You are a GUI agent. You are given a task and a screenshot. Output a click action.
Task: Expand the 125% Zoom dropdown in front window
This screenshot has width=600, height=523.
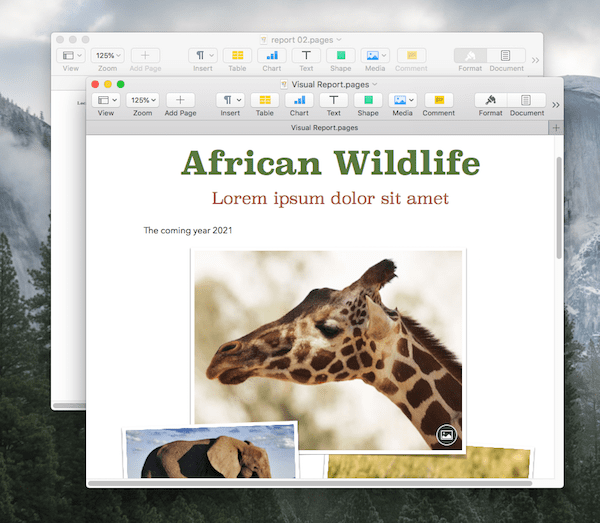pos(142,100)
